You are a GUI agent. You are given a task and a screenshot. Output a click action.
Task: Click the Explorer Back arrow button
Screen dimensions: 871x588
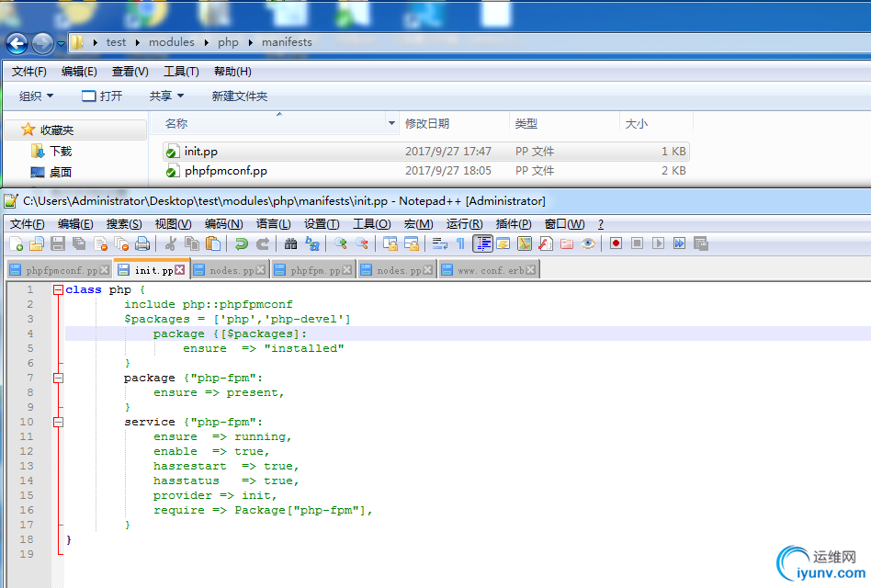pos(17,43)
